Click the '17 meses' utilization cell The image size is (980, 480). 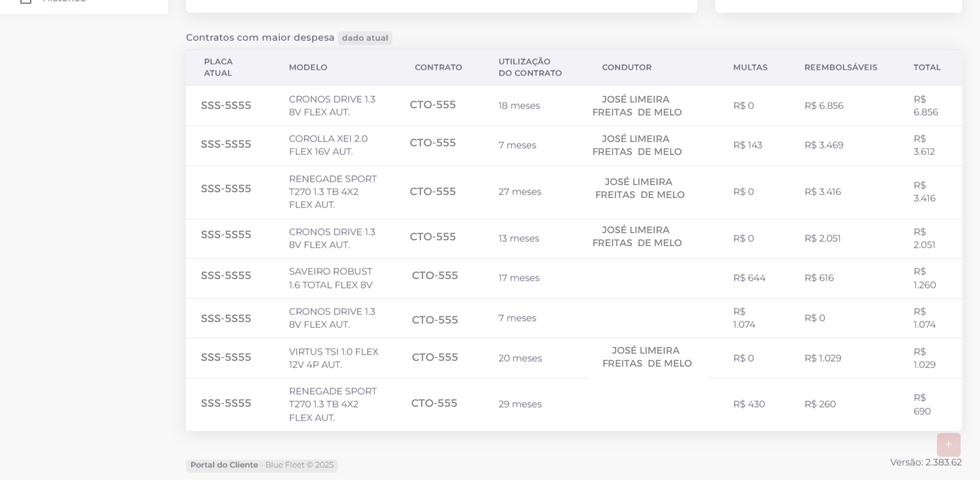click(x=519, y=278)
